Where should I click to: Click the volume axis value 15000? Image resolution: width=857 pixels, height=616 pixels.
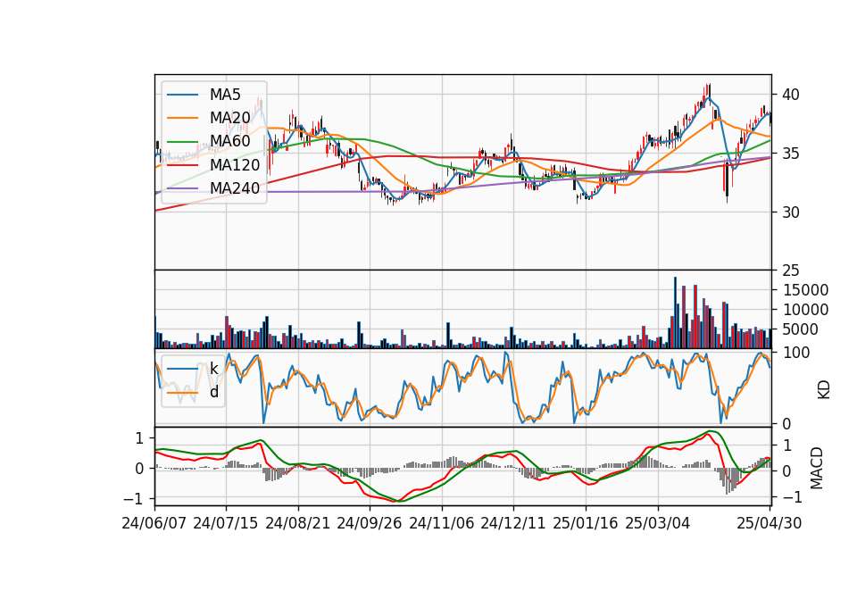click(x=805, y=290)
